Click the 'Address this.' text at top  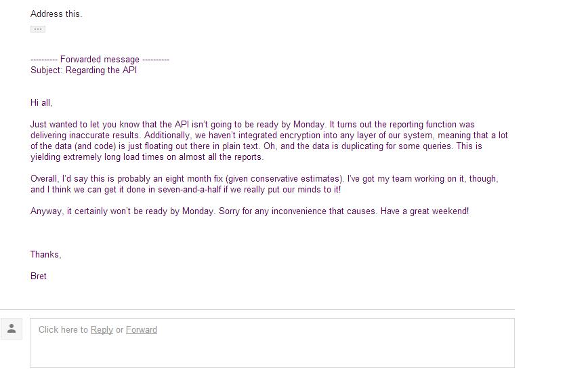56,14
